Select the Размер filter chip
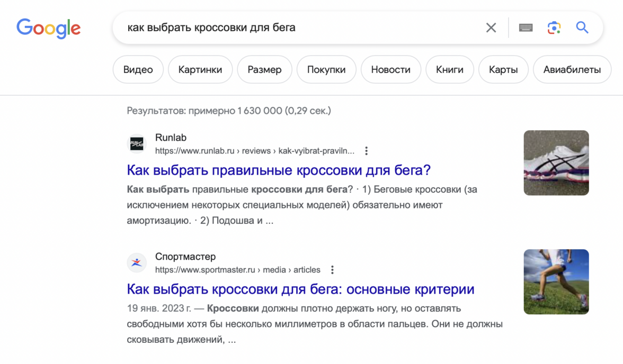The height and width of the screenshot is (364, 623). click(x=264, y=69)
